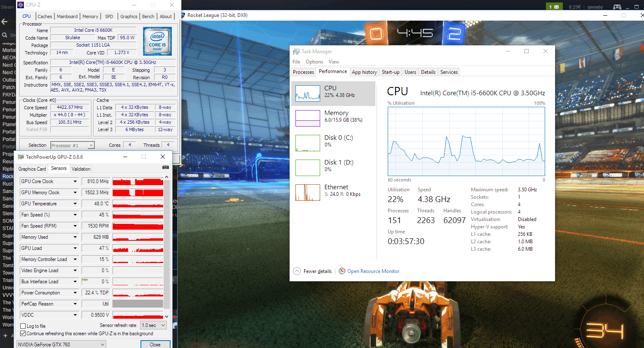Click the GPU-Z sensor list scroll up arrow

pyautogui.click(x=166, y=177)
